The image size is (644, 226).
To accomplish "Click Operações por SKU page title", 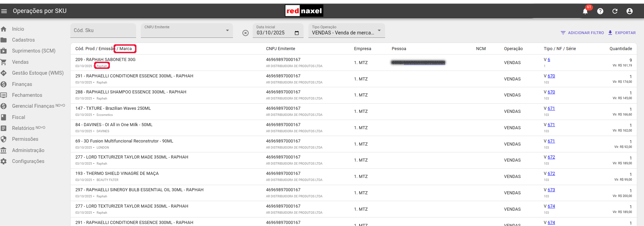I will tap(40, 11).
